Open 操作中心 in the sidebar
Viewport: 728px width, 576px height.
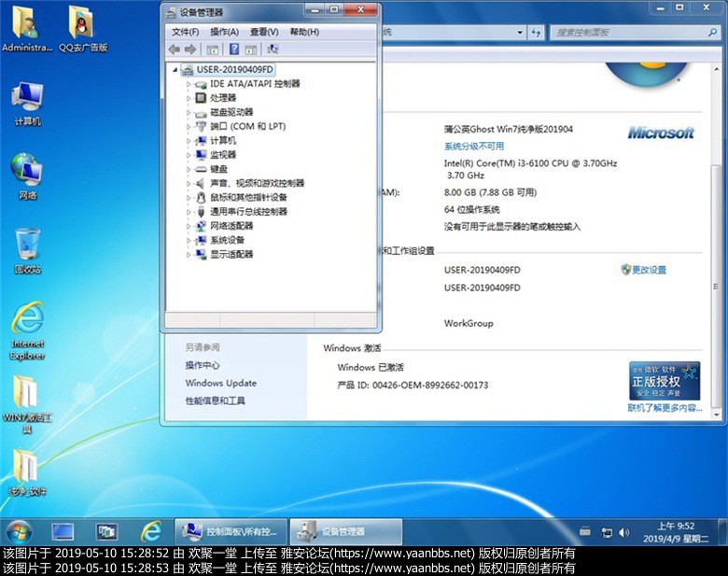pyautogui.click(x=203, y=365)
